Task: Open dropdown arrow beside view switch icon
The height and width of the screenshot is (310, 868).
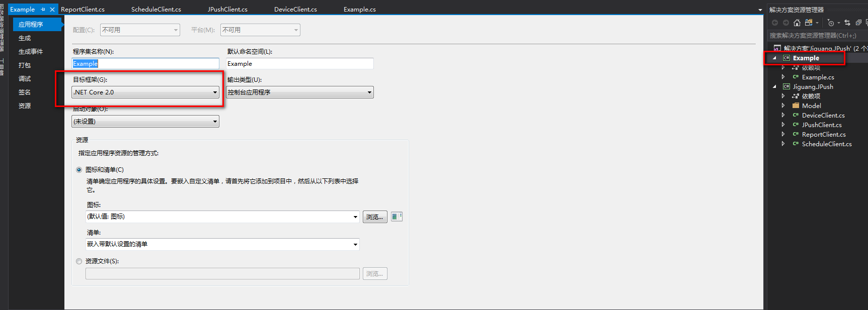Action: point(817,23)
